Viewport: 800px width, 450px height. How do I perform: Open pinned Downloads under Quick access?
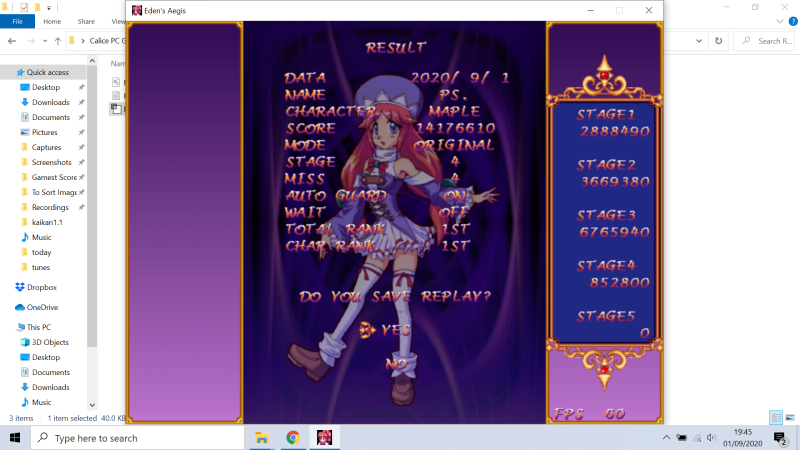pos(51,102)
